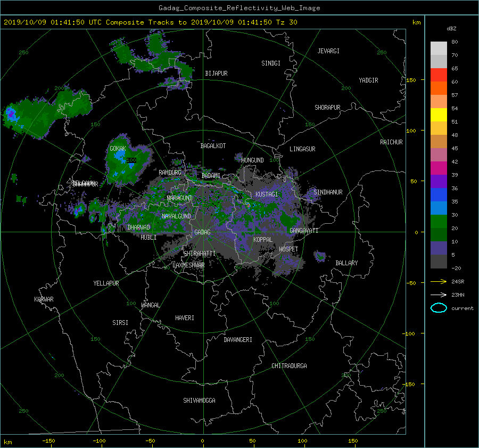Select the 80 dBZ light gray swatch
This screenshot has width=479, height=448.
[439, 48]
